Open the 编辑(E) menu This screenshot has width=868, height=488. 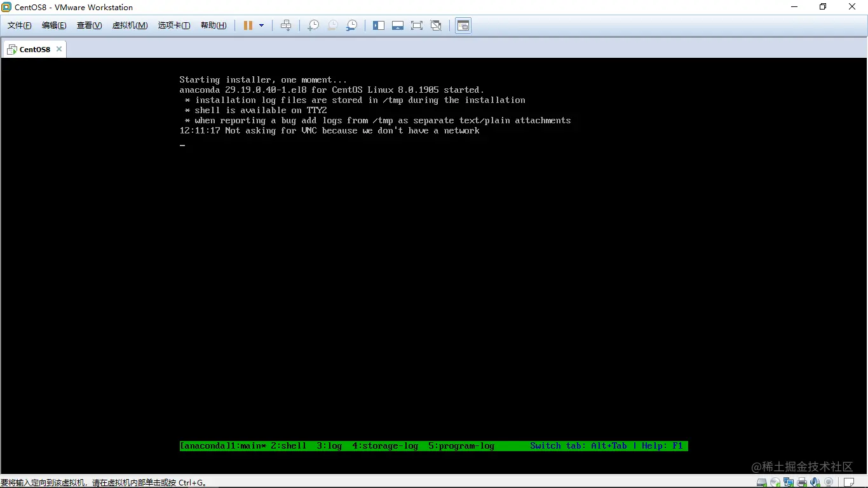54,25
